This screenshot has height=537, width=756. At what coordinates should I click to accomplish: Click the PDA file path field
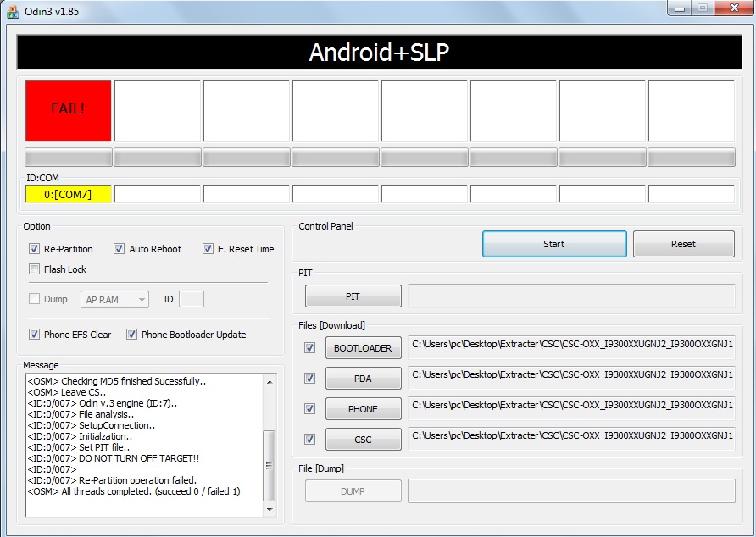(x=572, y=379)
